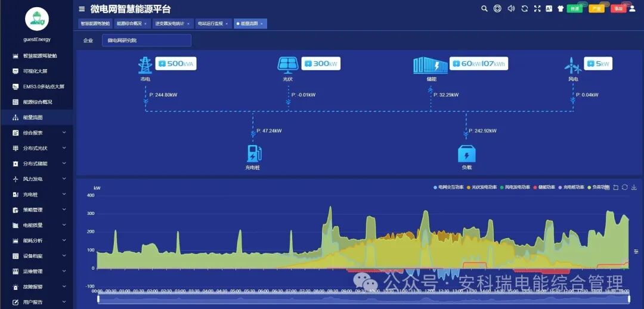Screen dimensions: 644x309
Task: Switch to 智慧能源驾驶舱 tab
Action: pos(95,24)
